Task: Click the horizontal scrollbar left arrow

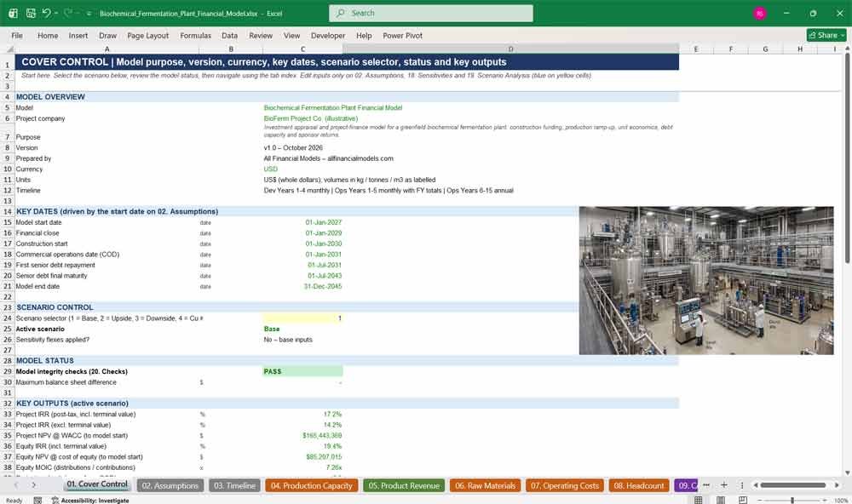Action: click(755, 485)
